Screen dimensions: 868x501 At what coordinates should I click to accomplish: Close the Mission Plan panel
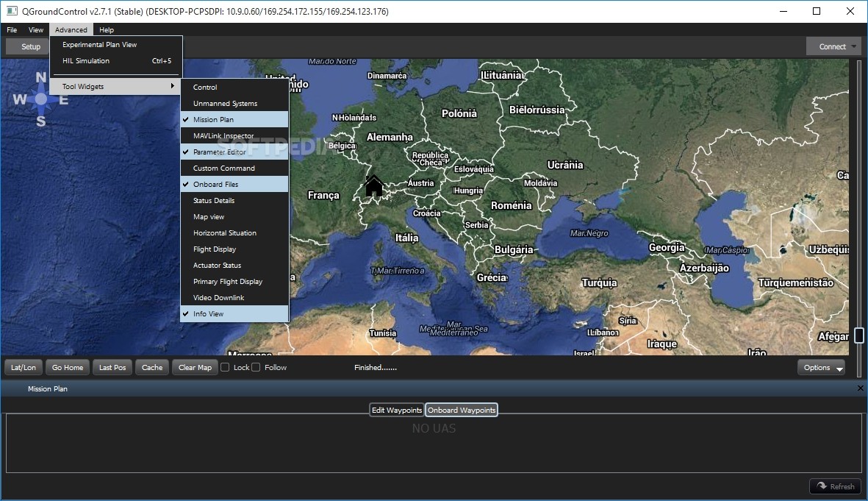860,388
